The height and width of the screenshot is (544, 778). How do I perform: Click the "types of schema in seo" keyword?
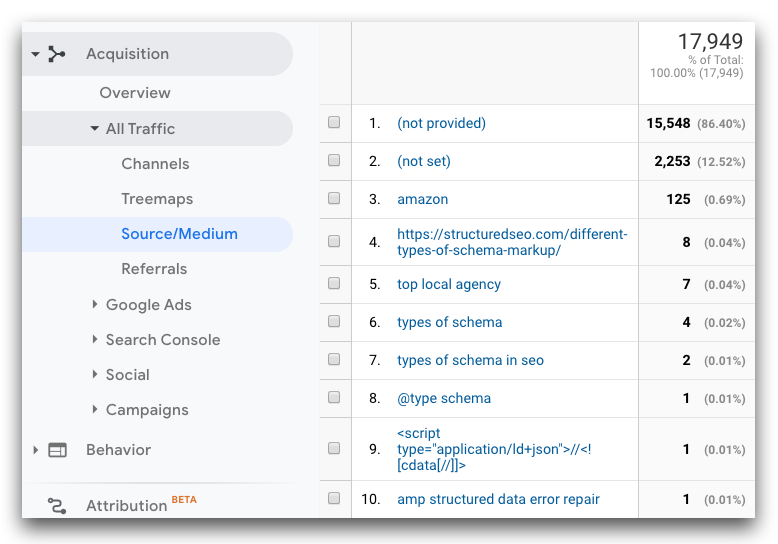click(470, 360)
